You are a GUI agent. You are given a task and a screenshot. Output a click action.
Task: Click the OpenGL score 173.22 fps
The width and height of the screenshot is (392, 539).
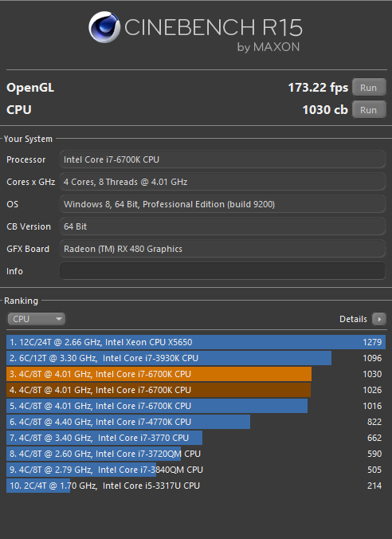click(x=318, y=88)
